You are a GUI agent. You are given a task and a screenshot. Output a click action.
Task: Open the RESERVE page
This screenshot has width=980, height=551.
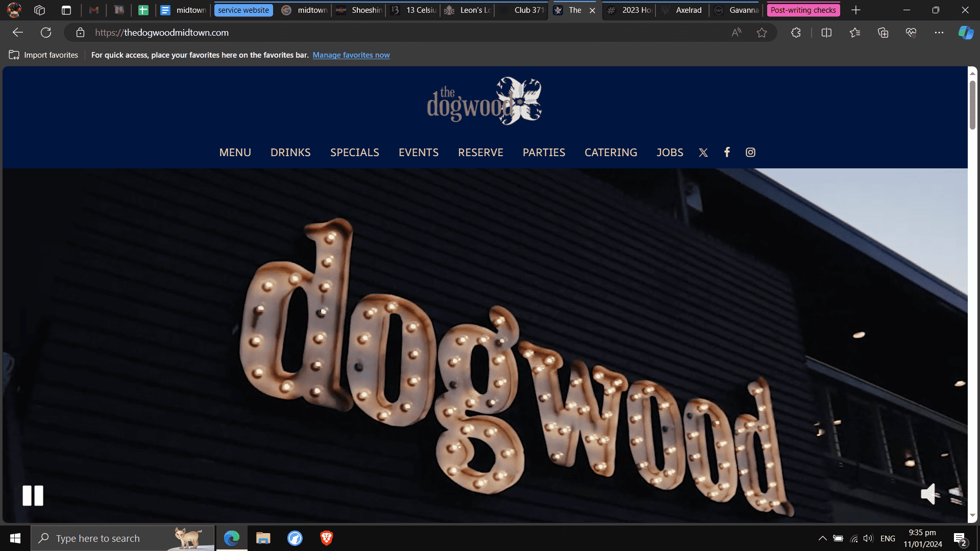point(481,153)
